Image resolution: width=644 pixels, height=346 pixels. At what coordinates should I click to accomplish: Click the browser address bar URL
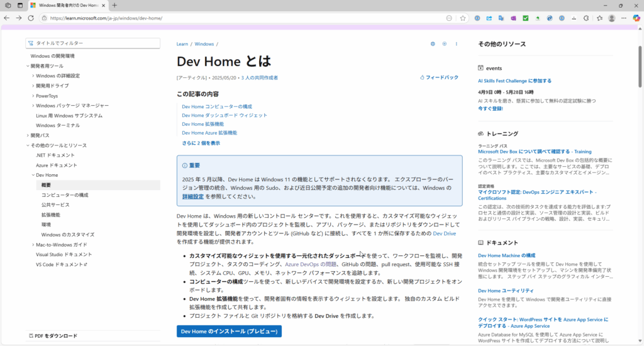(106, 18)
